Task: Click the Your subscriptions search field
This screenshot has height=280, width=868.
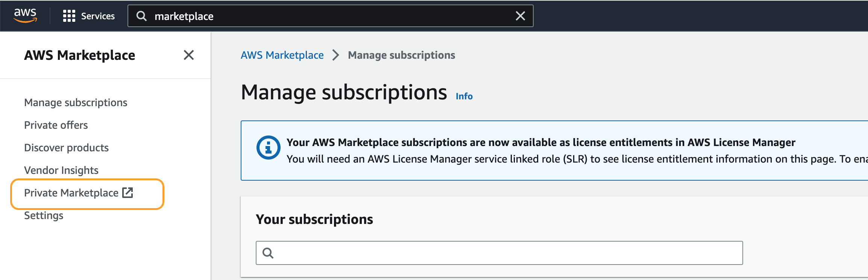Action: click(499, 253)
